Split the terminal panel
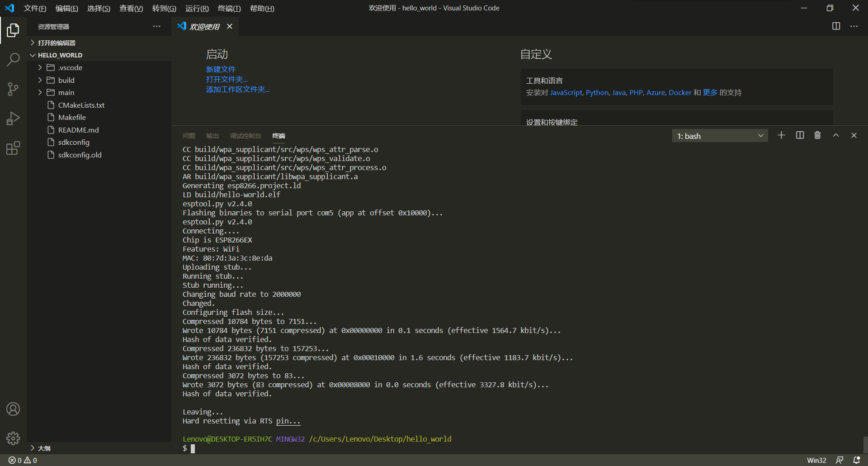Viewport: 868px width, 466px height. click(800, 135)
